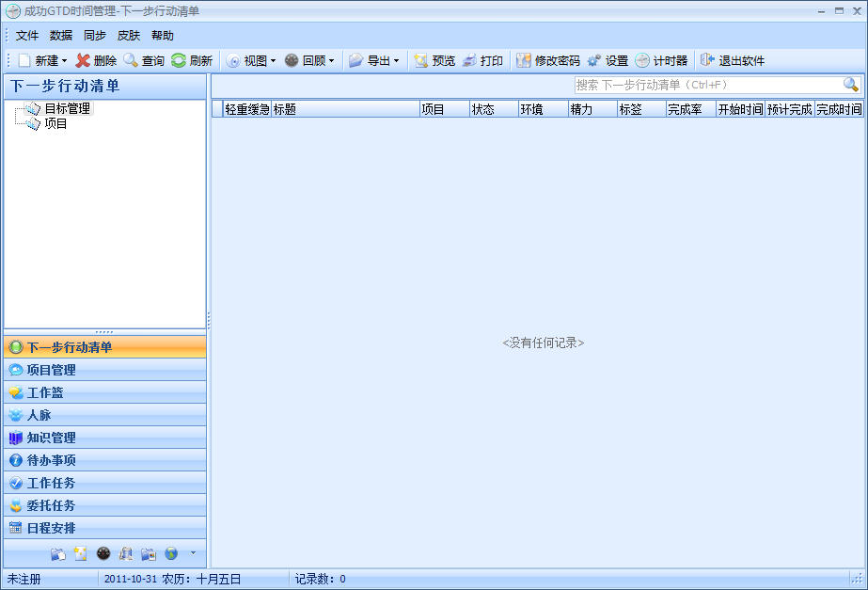Switch to 项目管理 panel
The height and width of the screenshot is (590, 868).
105,370
